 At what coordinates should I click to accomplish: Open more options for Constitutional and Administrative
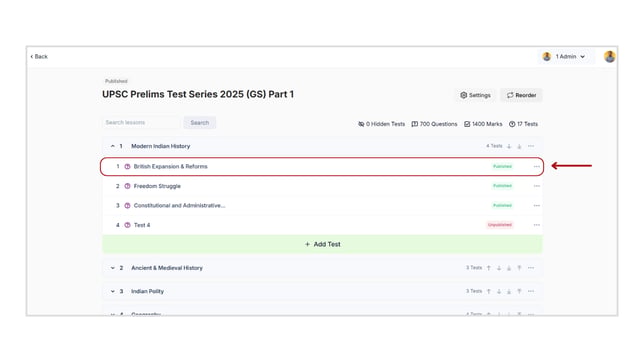(537, 205)
